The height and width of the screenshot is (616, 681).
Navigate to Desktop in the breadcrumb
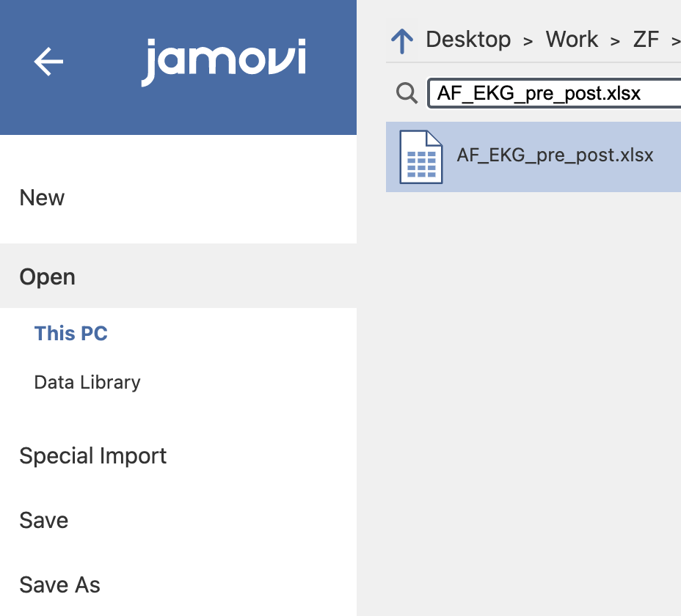pos(468,40)
